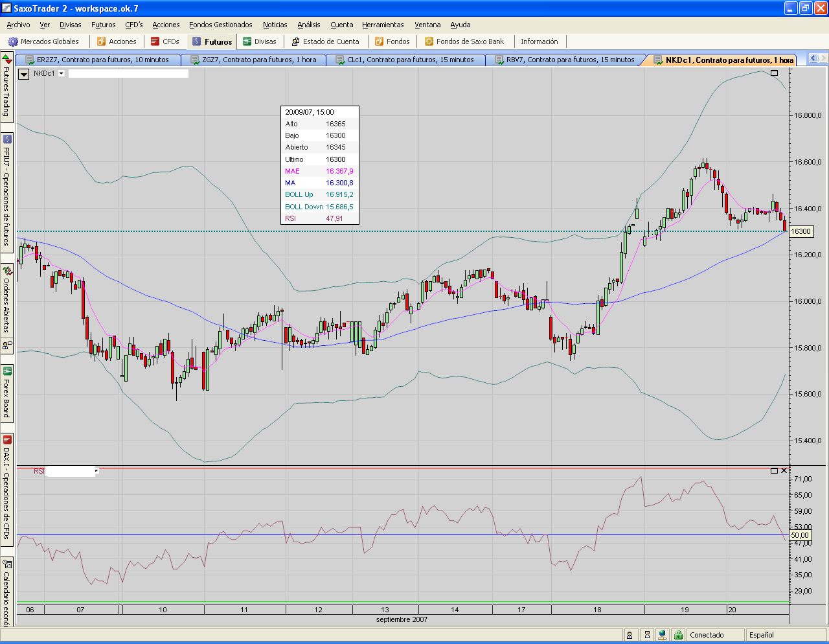Open the chart options black arrow menu
This screenshot has width=829, height=644.
24,74
